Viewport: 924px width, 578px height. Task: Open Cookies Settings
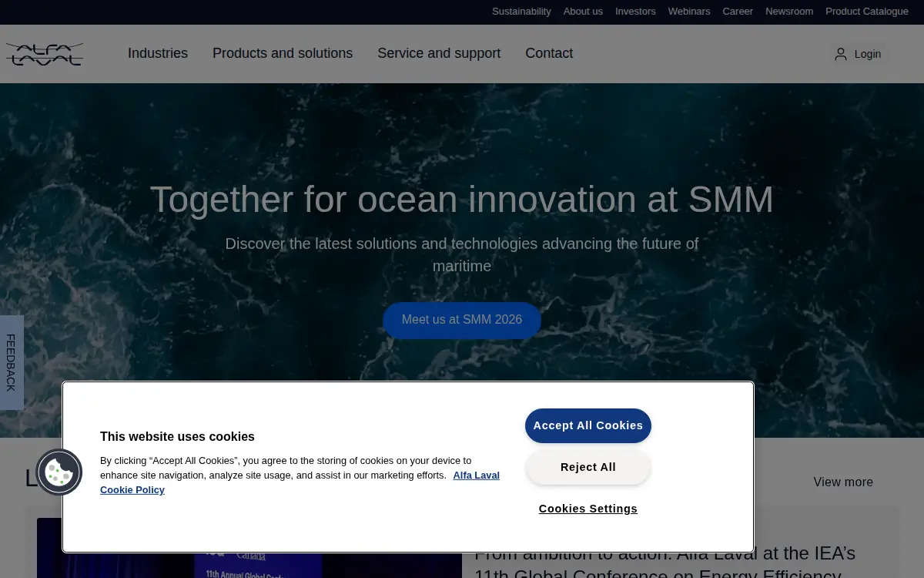[588, 509]
